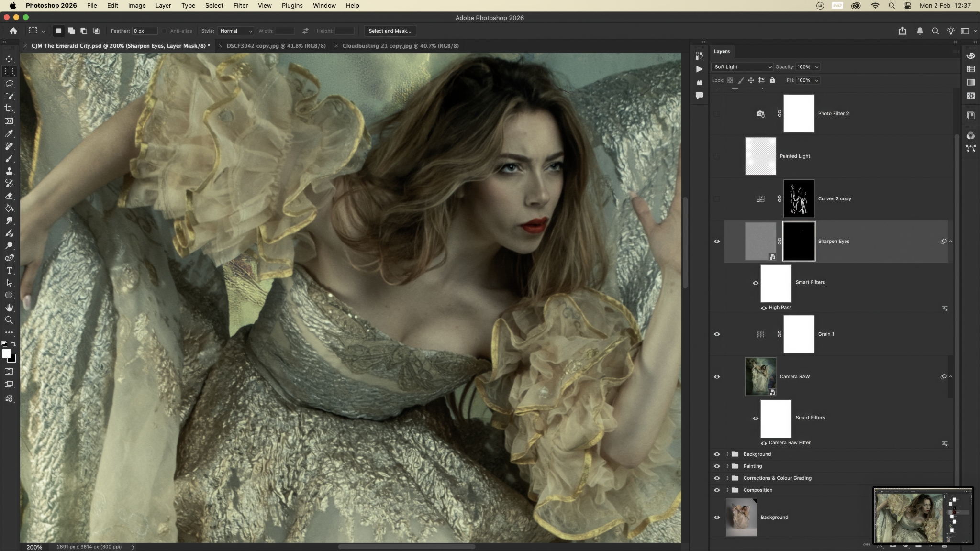Viewport: 980px width, 551px height.
Task: Select the Hand tool
Action: tap(9, 308)
